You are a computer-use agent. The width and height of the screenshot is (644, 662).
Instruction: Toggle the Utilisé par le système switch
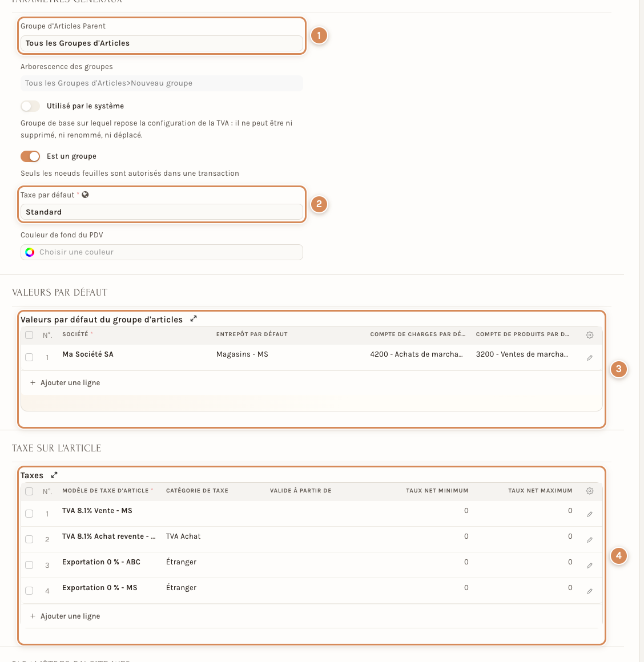[x=30, y=106]
